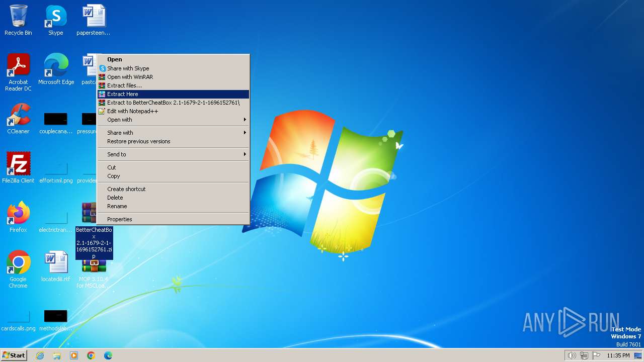The image size is (644, 362).
Task: Open the volume speaker tray icon
Action: pos(572,355)
